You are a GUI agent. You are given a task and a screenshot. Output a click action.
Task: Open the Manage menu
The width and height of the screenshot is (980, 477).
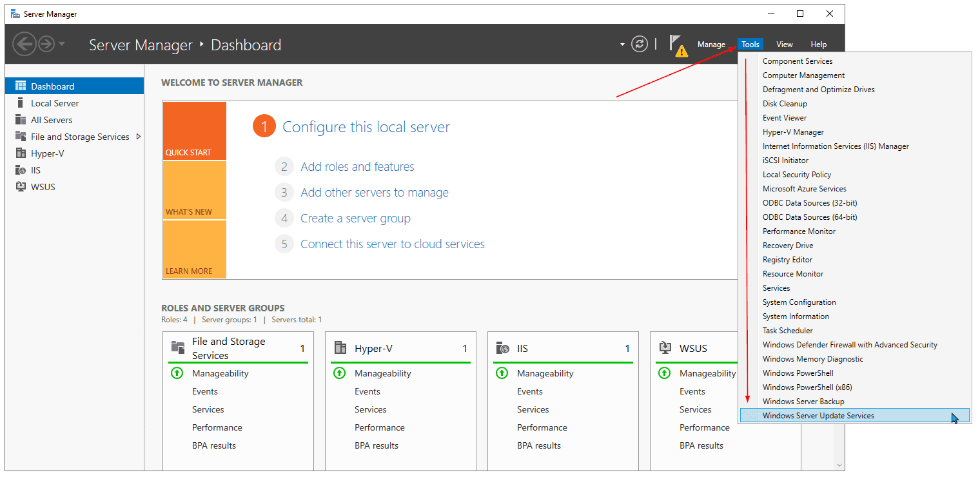(x=711, y=44)
